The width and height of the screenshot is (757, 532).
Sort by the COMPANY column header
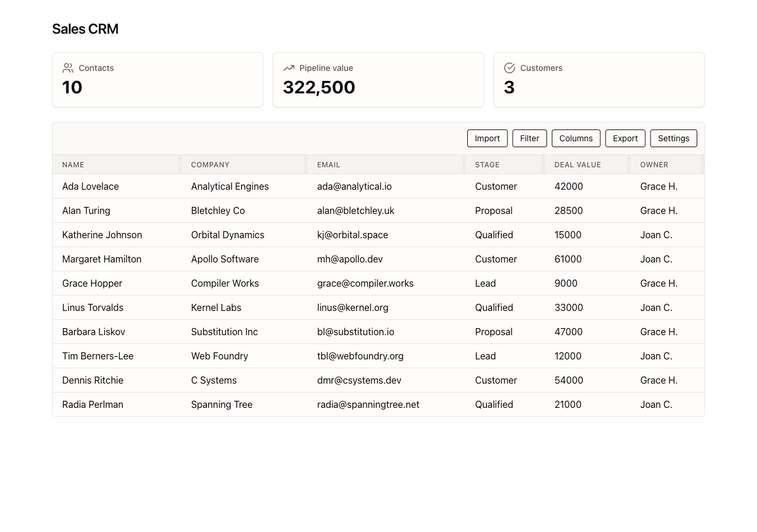(x=244, y=165)
